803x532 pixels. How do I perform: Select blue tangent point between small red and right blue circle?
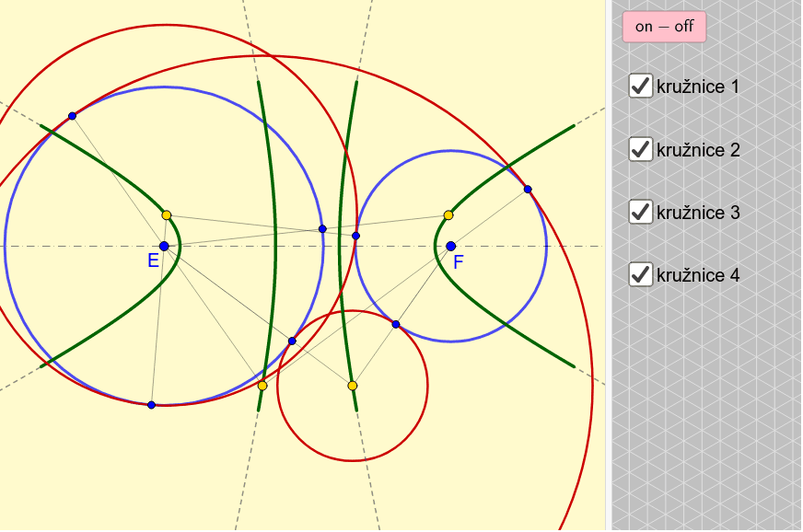coord(396,324)
